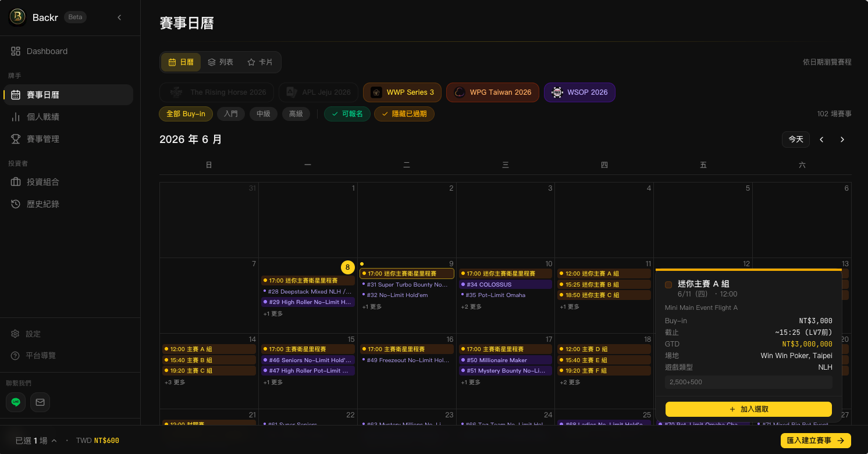Expand +1 更多 on June 17
The image size is (868, 454).
[x=471, y=382]
